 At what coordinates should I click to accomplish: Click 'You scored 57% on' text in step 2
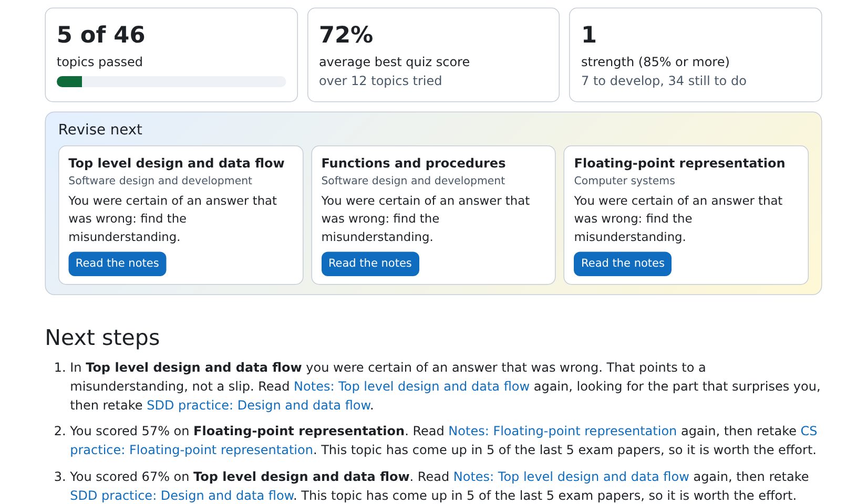(130, 431)
